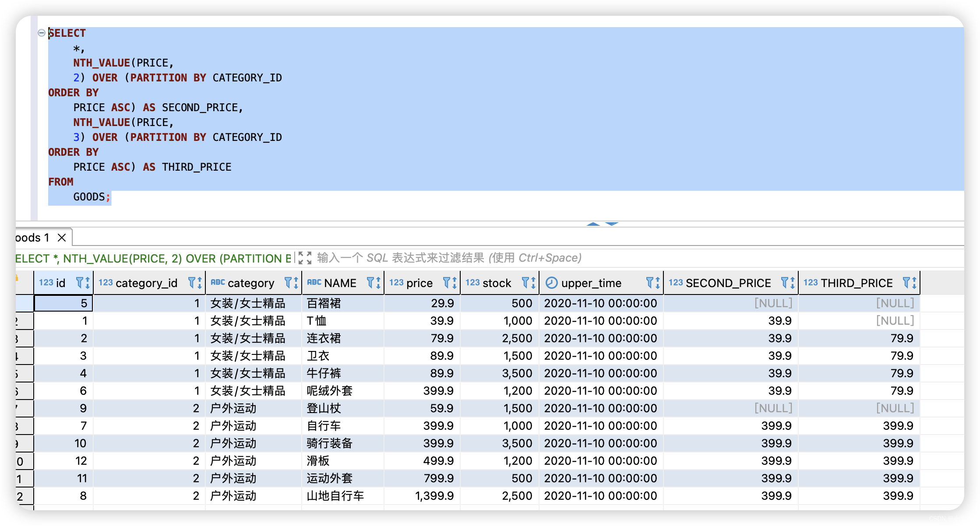Select NULL SECOND_PRICE in 登山杖 row
980x526 pixels.
tap(731, 408)
